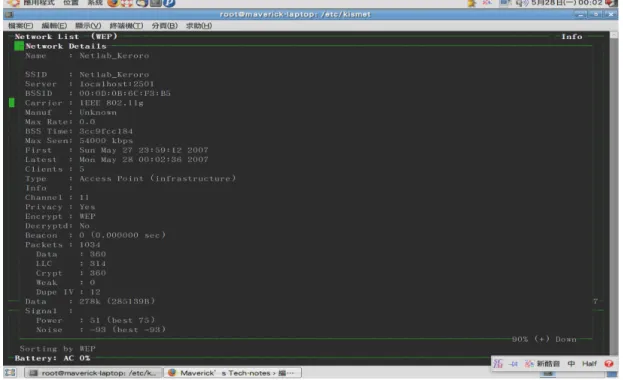
Task: Click the 'Info' panel header
Action: point(572,37)
